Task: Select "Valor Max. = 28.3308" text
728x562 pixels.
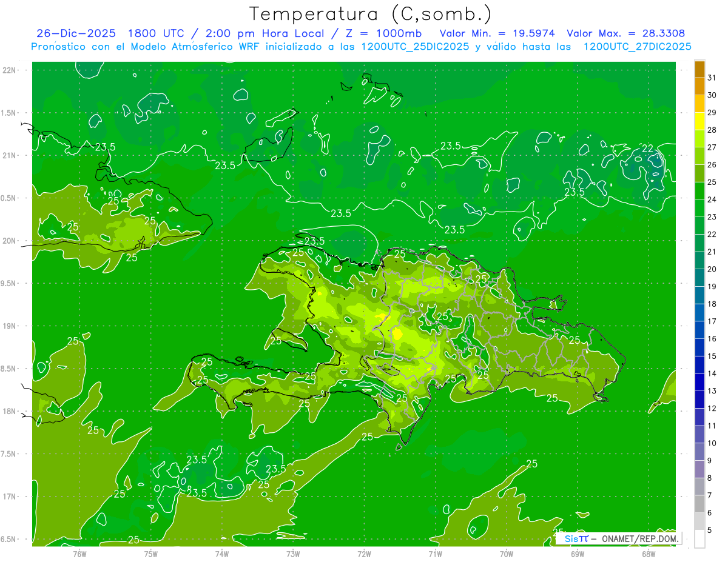Action: click(626, 33)
